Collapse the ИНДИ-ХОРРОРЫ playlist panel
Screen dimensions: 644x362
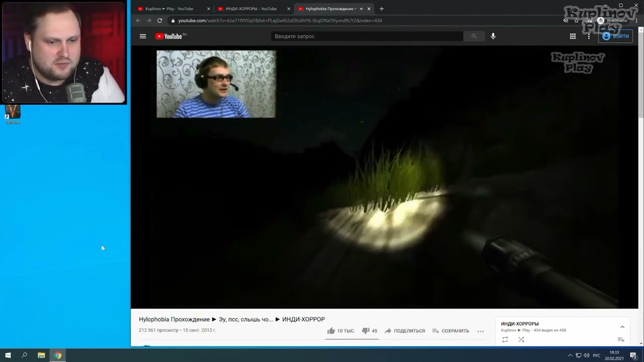tap(622, 327)
